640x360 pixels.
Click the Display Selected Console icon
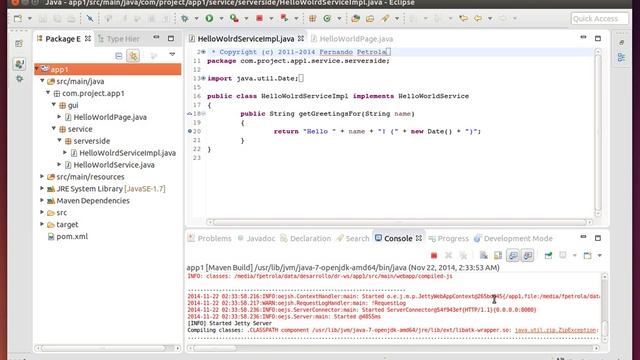563,256
